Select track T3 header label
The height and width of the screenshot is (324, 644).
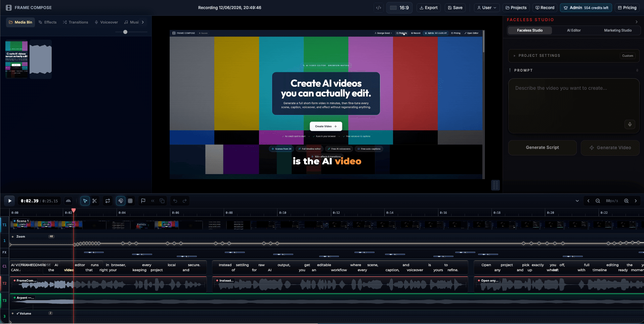[x=4, y=300]
